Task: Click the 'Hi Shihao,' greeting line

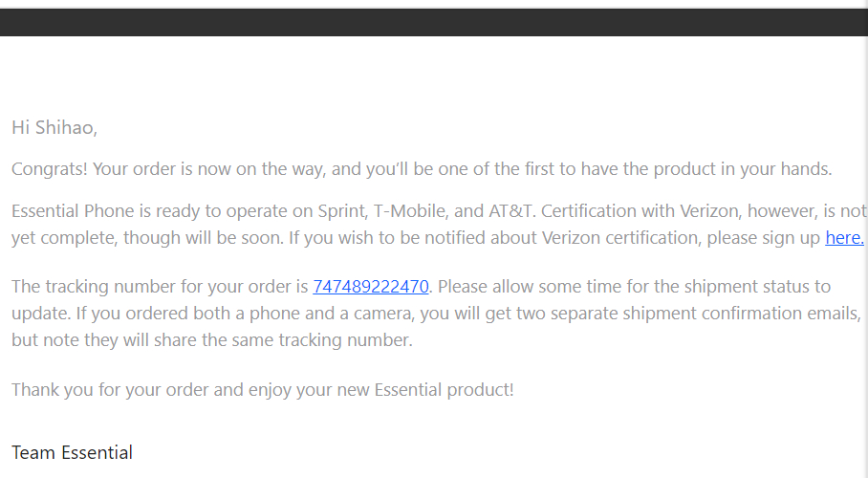Action: pos(54,127)
